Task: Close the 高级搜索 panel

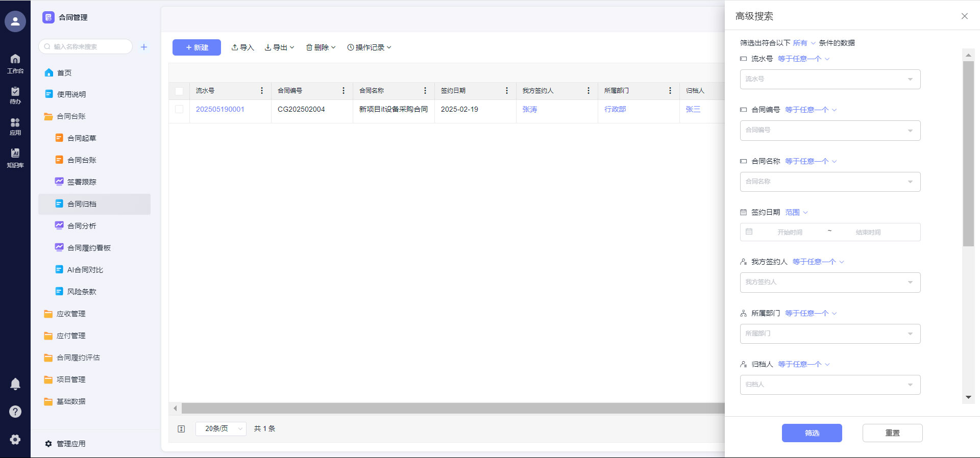Action: (x=964, y=16)
